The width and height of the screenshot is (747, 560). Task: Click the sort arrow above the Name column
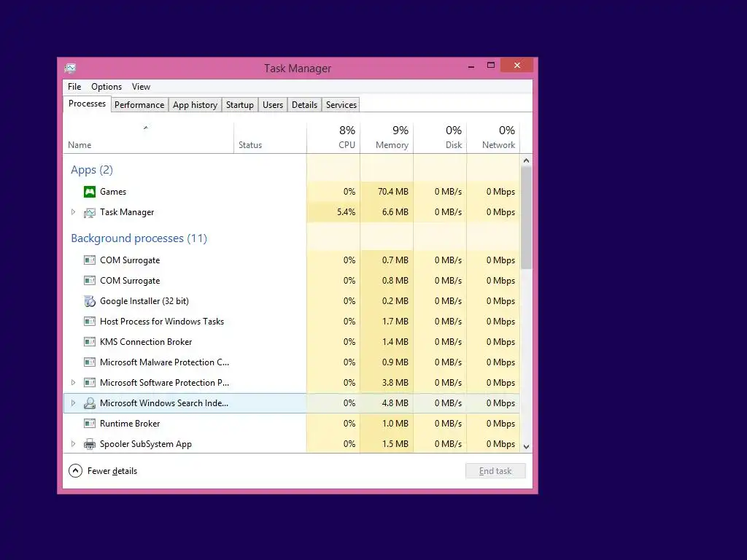pyautogui.click(x=146, y=128)
